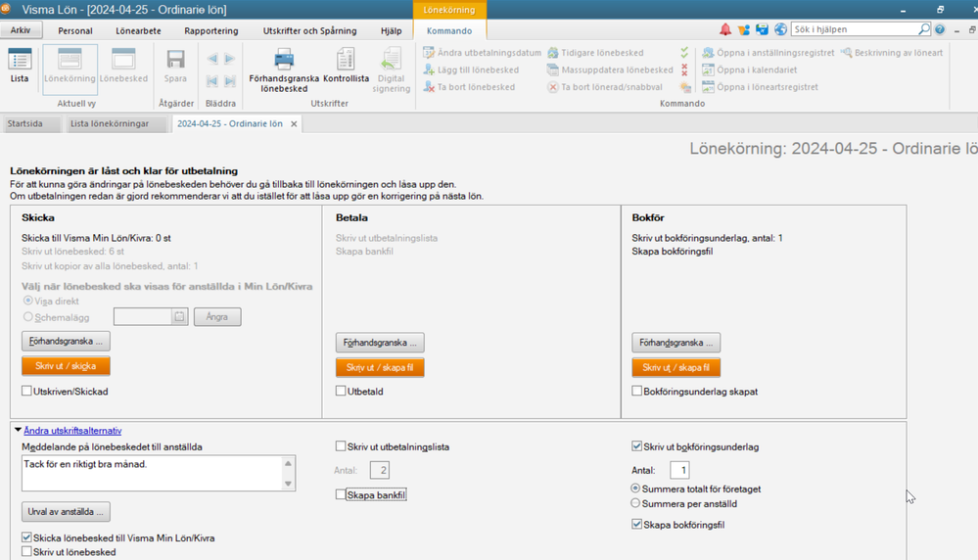
Task: Switch to the Lista lönekörningar tab
Action: [x=110, y=124]
